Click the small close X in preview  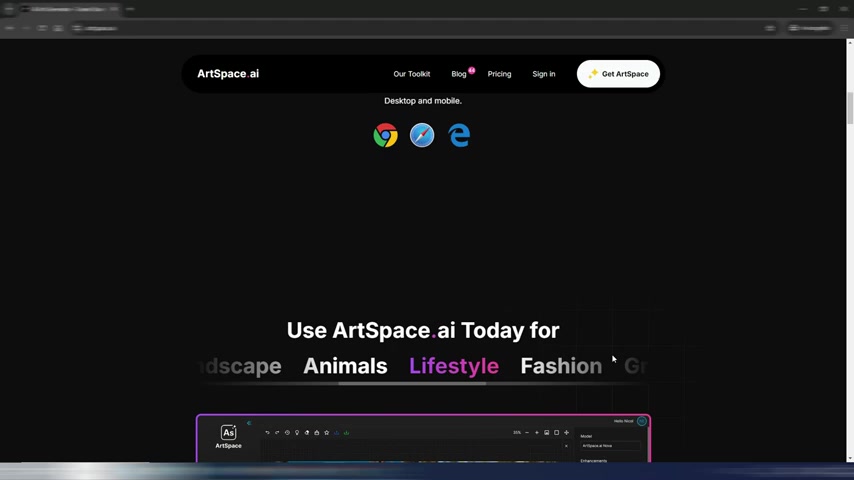tap(566, 446)
